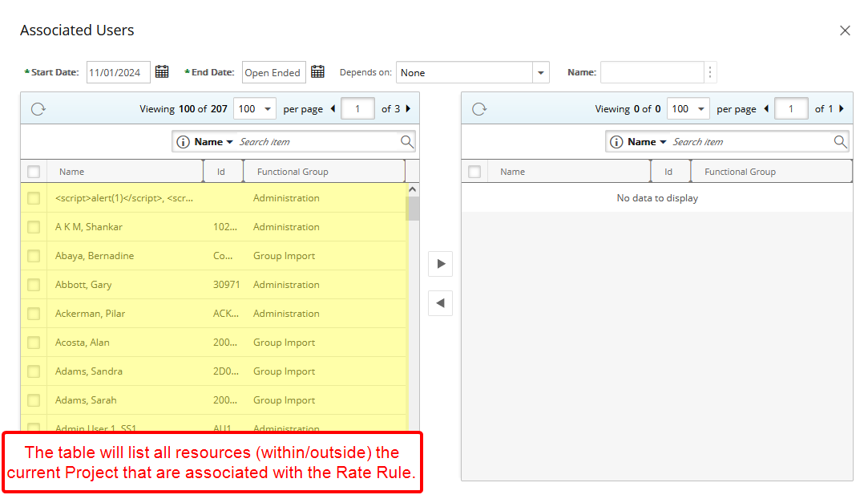
Task: Open right table per page size dropdown
Action: (x=688, y=108)
